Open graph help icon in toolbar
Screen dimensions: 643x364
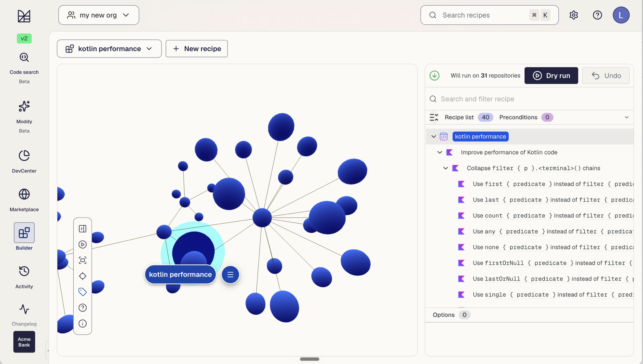tap(83, 308)
